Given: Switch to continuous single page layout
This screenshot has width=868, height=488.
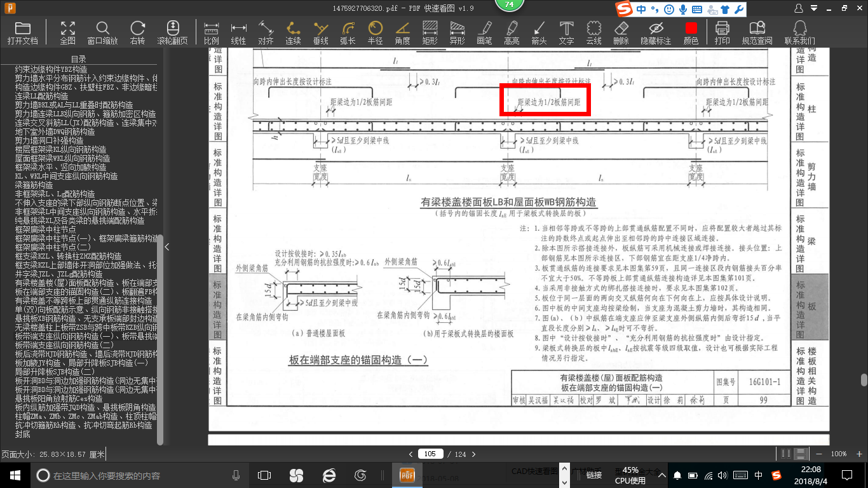Looking at the screenshot, I should pos(801,454).
